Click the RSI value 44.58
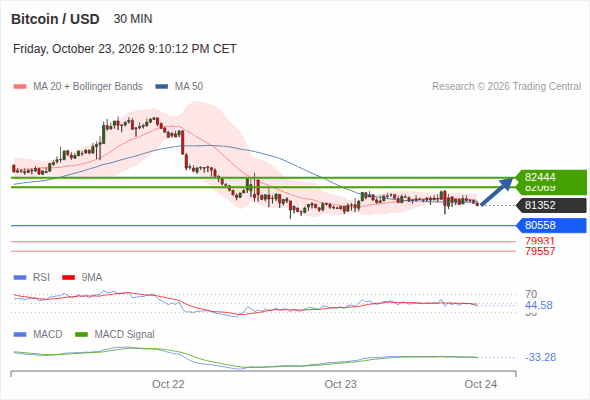Screen dimensions: 590x400 tap(539, 305)
